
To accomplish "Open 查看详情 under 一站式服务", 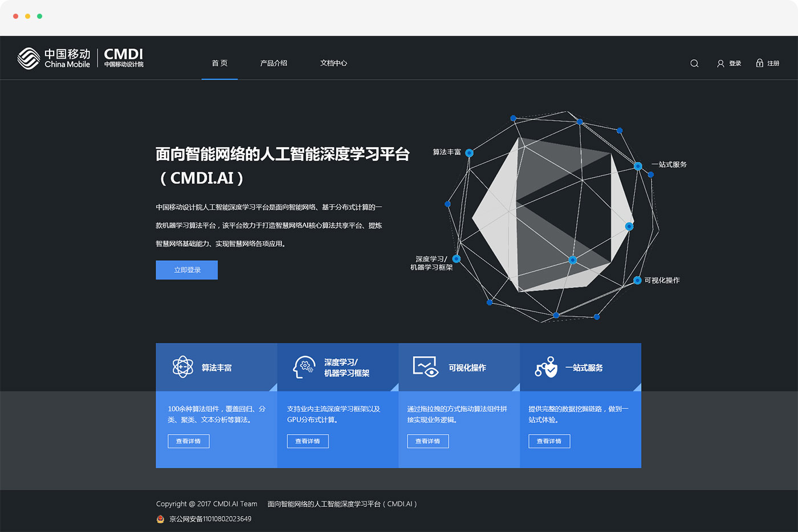I will [549, 441].
